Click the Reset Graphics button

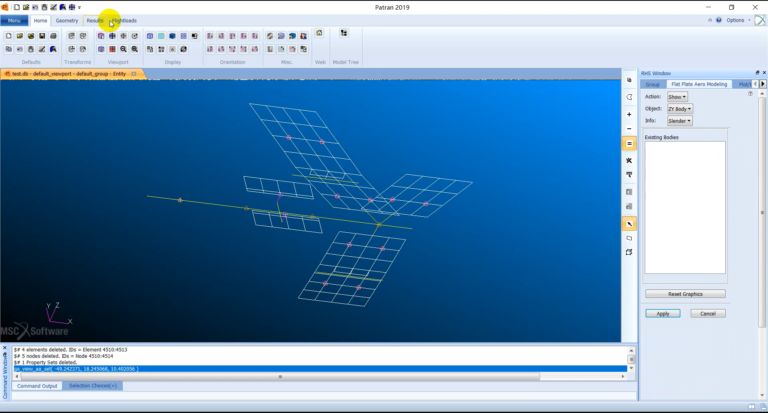click(685, 294)
